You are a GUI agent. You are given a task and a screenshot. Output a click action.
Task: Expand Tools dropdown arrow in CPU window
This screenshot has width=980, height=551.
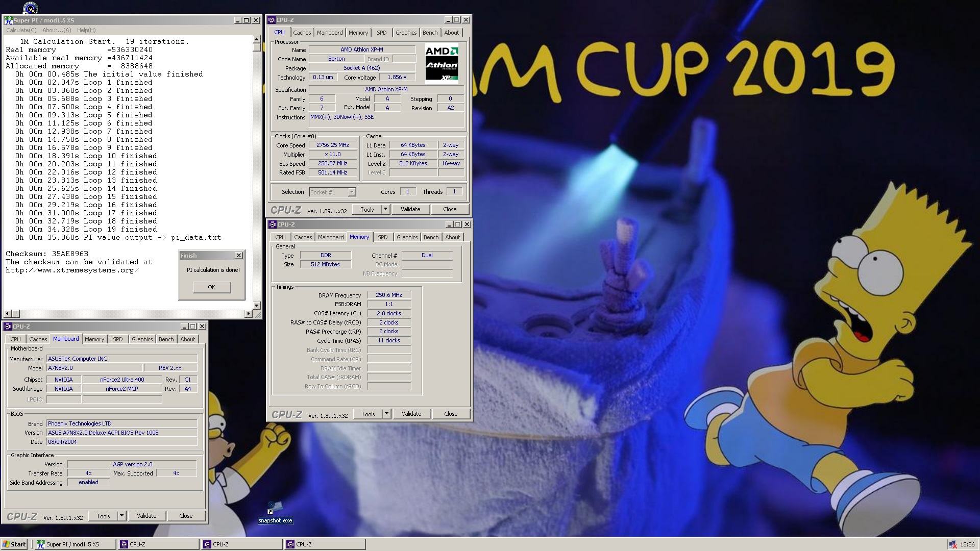click(x=385, y=209)
